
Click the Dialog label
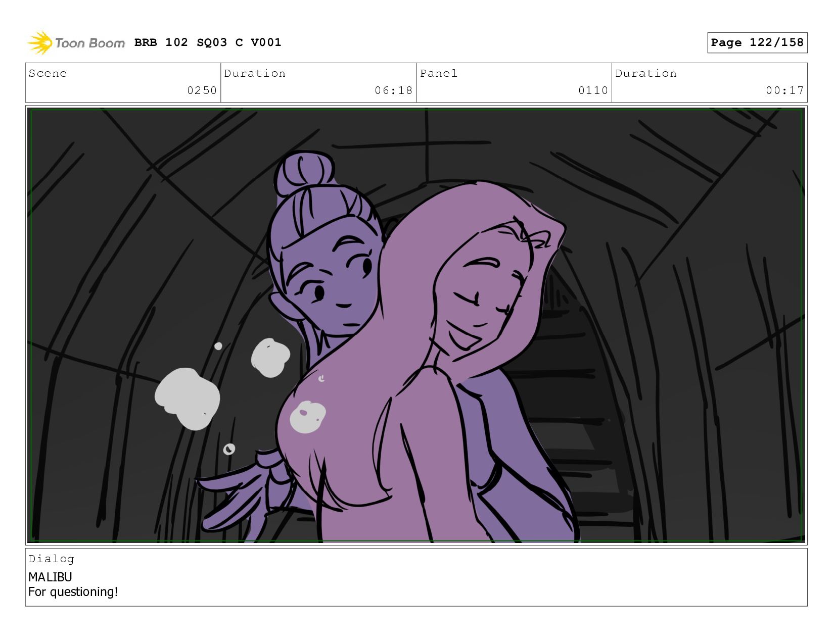51,559
